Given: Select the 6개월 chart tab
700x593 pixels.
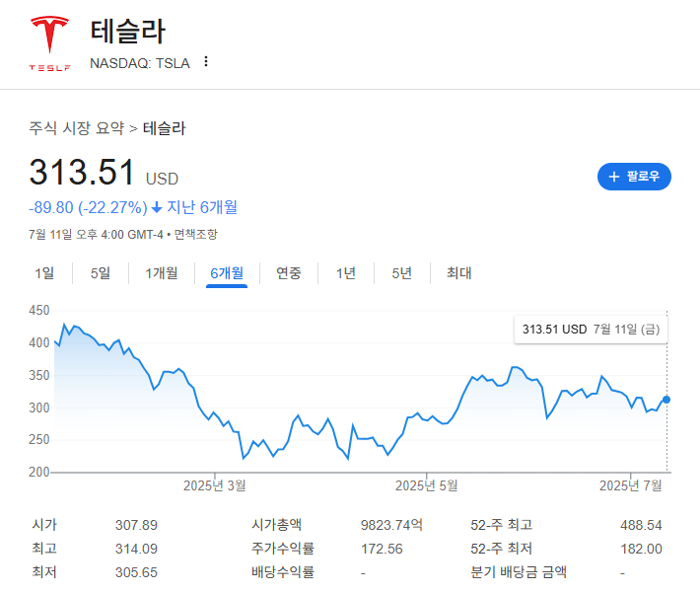Looking at the screenshot, I should click(227, 273).
